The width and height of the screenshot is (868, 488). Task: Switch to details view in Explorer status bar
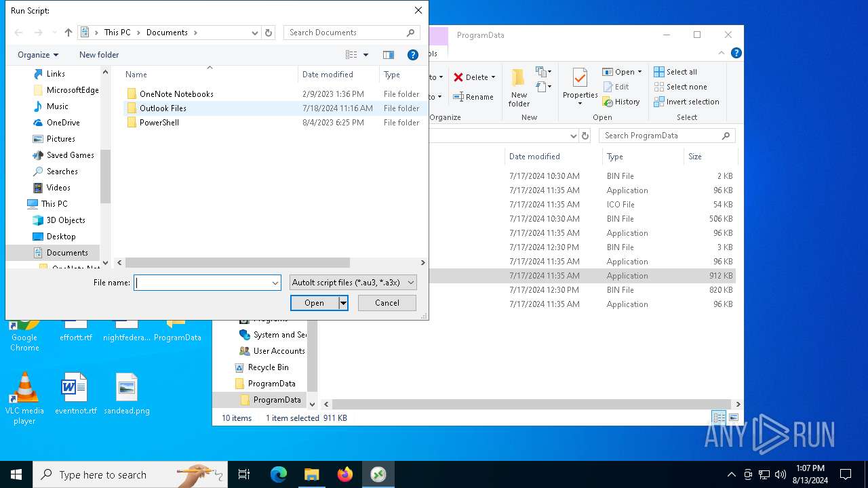pyautogui.click(x=719, y=418)
